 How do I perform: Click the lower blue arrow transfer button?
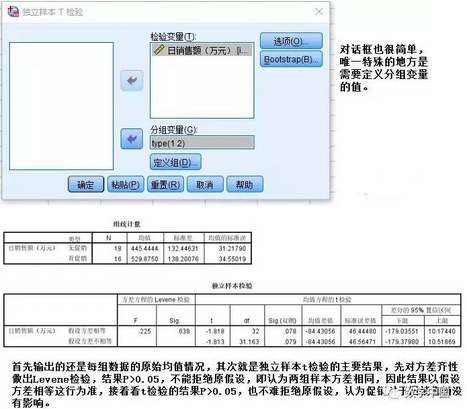[132, 139]
